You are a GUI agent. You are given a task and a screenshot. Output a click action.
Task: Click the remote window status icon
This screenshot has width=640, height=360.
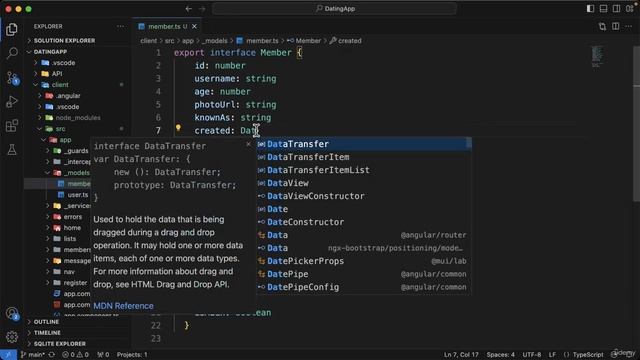pos(8,355)
